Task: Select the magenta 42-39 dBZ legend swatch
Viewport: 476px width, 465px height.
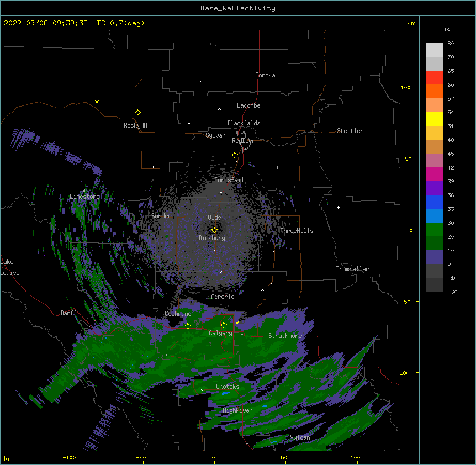Action: click(434, 175)
